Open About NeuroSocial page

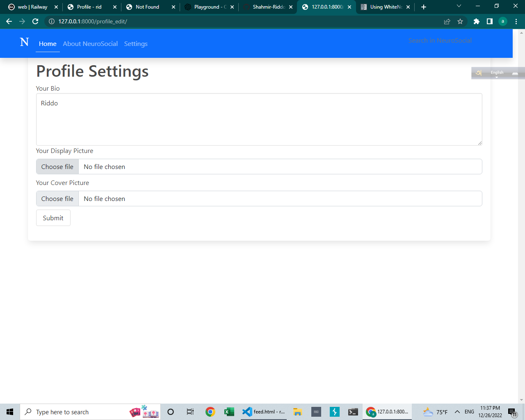click(x=90, y=44)
